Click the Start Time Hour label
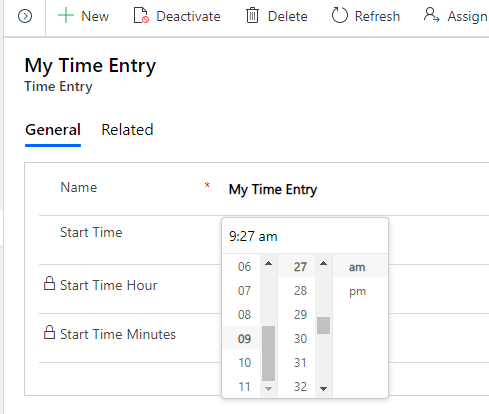Screen dimensions: 489x414 (108, 285)
